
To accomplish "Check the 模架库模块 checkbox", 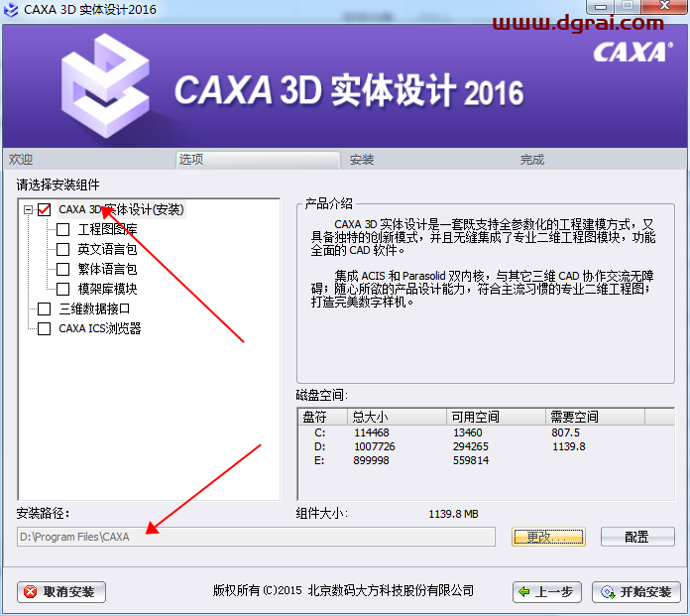I will pos(62,289).
